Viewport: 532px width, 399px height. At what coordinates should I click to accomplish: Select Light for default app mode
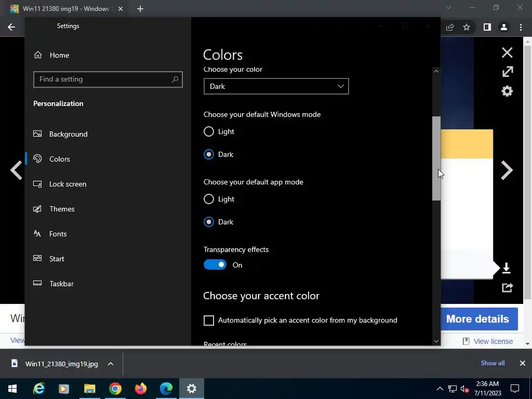pos(219,199)
